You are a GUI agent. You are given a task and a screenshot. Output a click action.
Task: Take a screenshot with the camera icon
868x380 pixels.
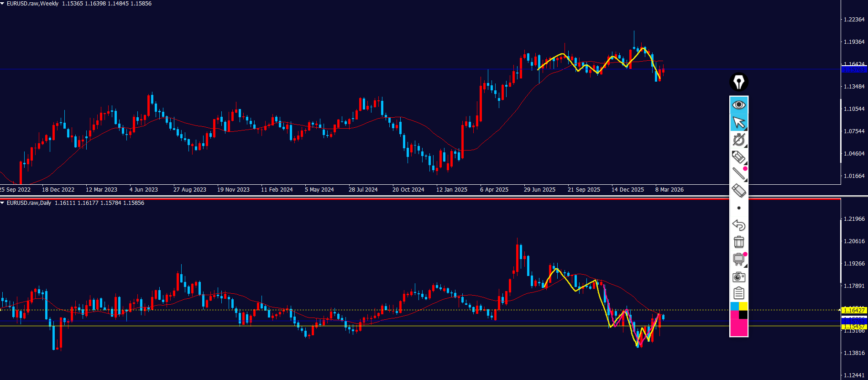point(738,277)
